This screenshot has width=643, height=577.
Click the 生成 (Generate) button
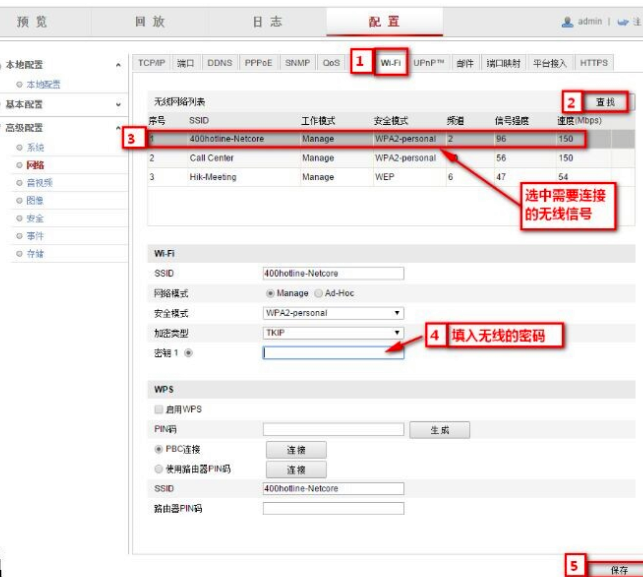coord(440,430)
